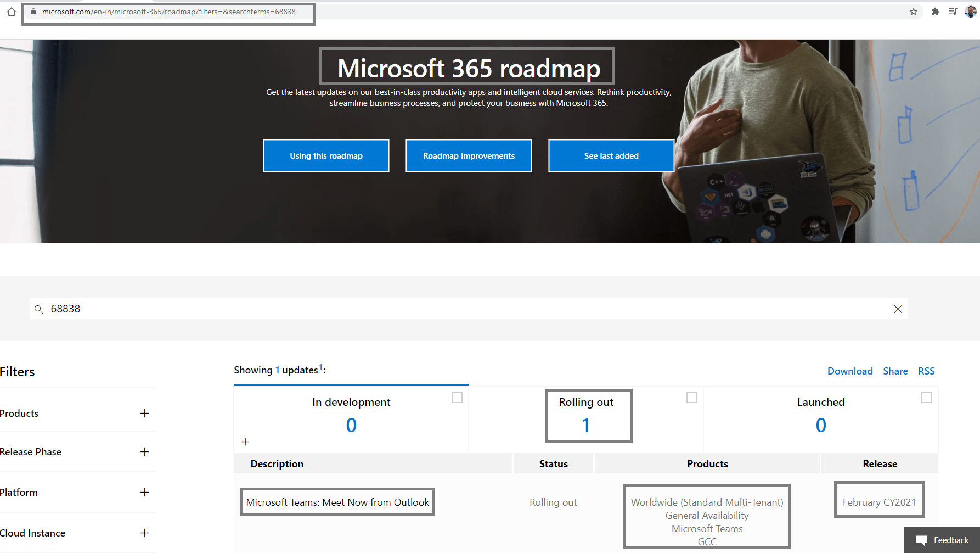
Task: Sort by the Release column header
Action: point(880,464)
